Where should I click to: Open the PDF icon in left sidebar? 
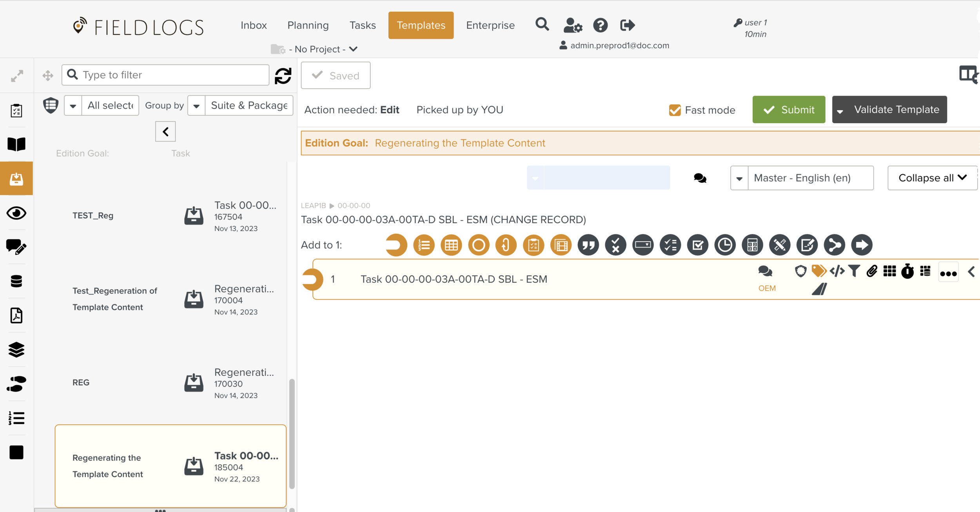click(16, 315)
